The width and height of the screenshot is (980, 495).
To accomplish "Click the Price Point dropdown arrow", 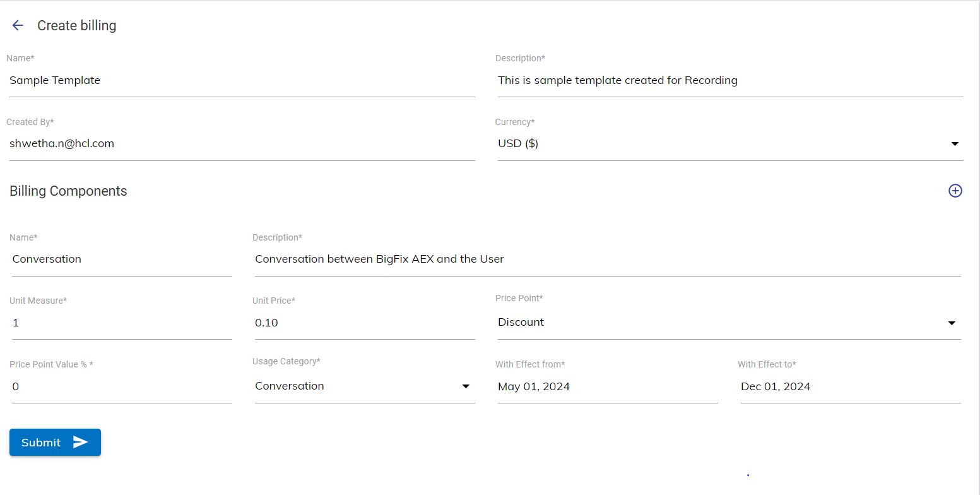I will pyautogui.click(x=952, y=323).
